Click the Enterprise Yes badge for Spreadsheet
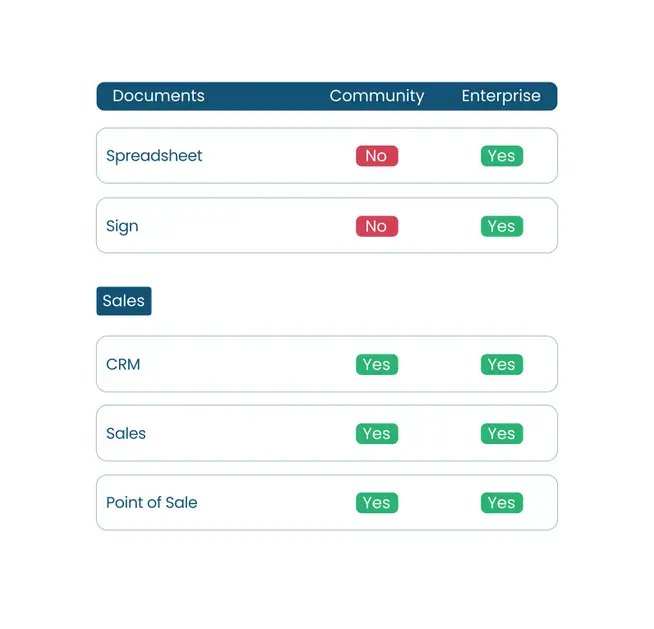The width and height of the screenshot is (654, 629). click(501, 156)
